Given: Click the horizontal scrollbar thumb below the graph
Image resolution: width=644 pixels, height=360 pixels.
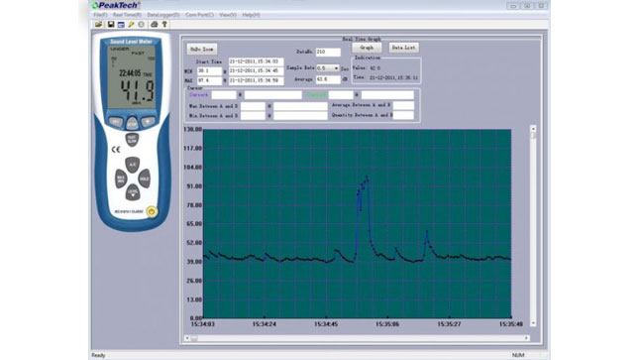Looking at the screenshot, I should point(194,338).
